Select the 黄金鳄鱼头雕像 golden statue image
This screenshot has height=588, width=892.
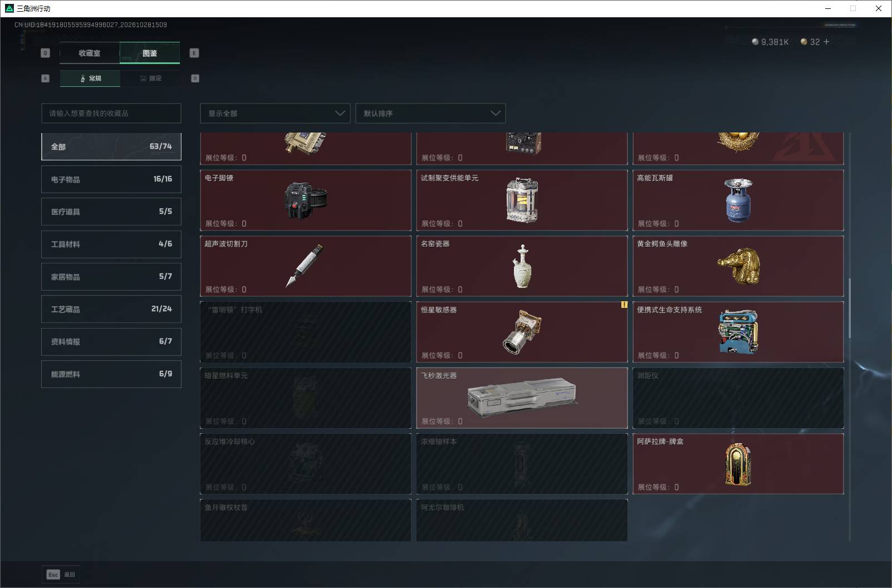pyautogui.click(x=738, y=266)
